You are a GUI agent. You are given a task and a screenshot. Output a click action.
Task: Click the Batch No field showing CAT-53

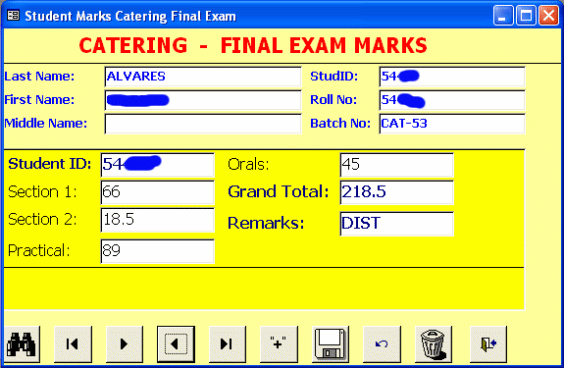[x=452, y=124]
